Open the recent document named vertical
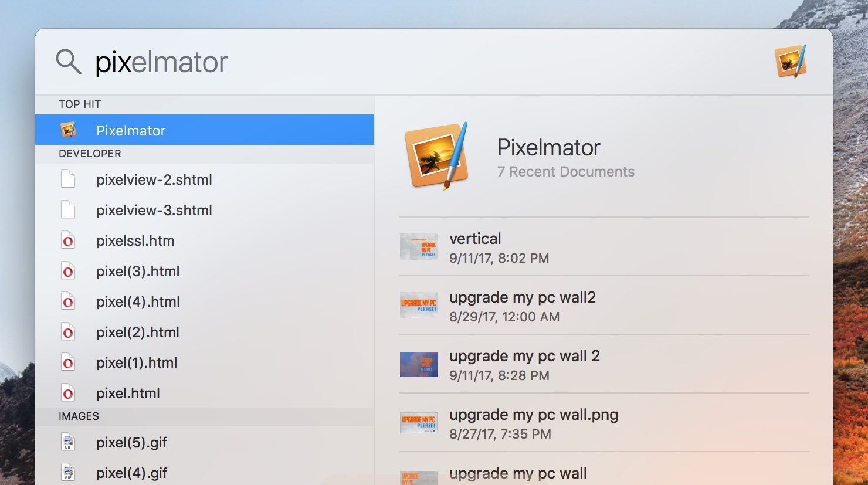The width and height of the screenshot is (868, 485). 475,239
